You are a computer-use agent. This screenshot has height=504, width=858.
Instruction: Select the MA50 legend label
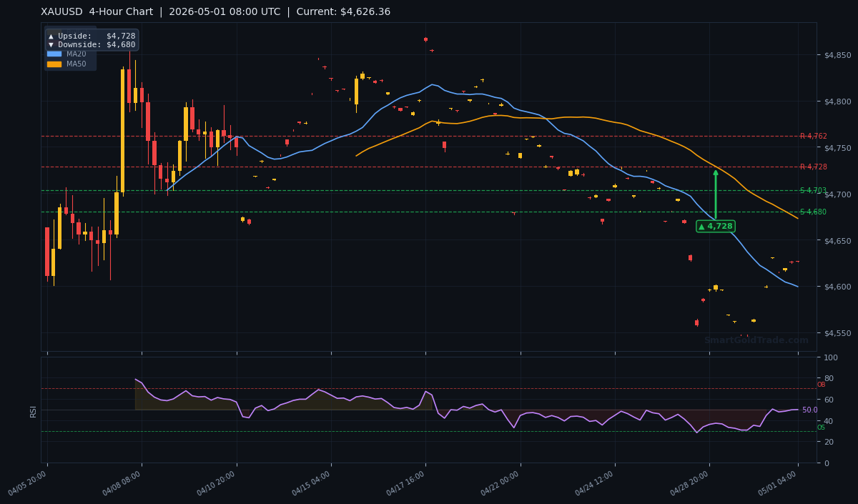coord(77,64)
